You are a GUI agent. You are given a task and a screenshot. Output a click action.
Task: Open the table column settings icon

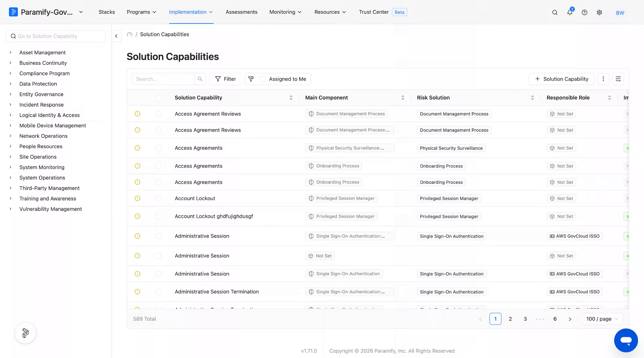[618, 79]
